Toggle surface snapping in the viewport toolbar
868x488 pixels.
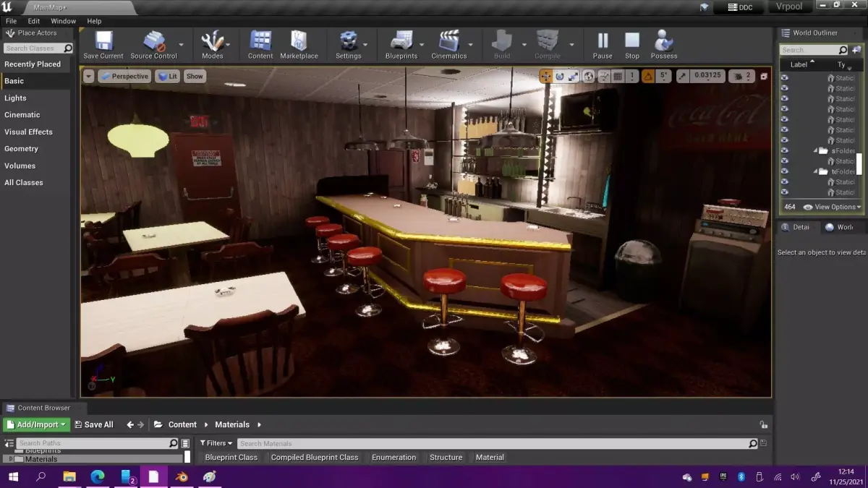603,76
